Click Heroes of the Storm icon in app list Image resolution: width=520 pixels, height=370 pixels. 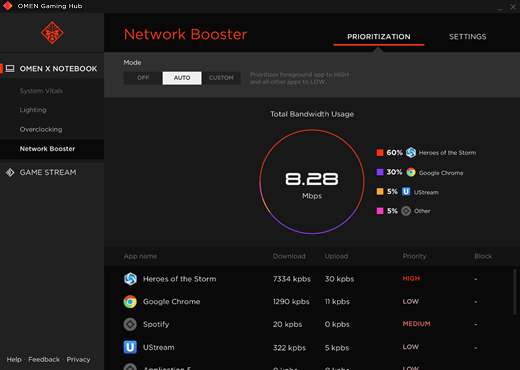coord(130,279)
